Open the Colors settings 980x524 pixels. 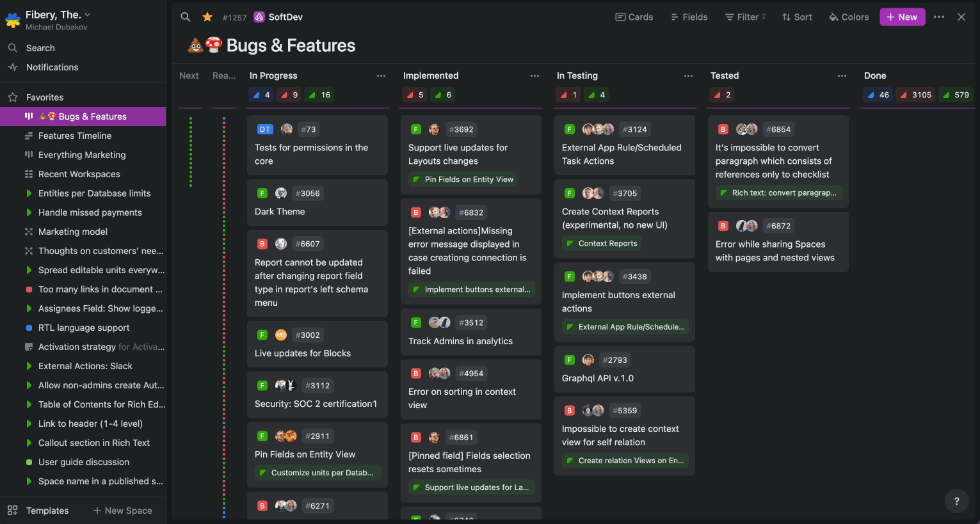click(849, 17)
